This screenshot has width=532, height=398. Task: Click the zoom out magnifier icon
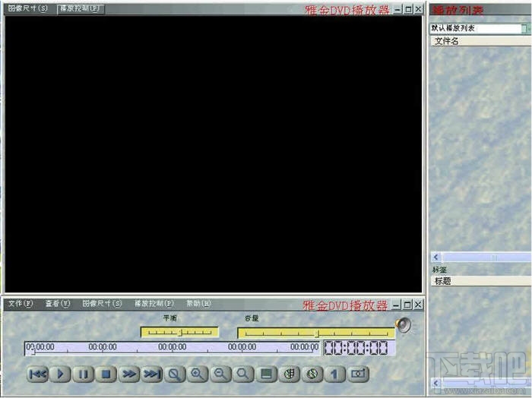(x=220, y=374)
